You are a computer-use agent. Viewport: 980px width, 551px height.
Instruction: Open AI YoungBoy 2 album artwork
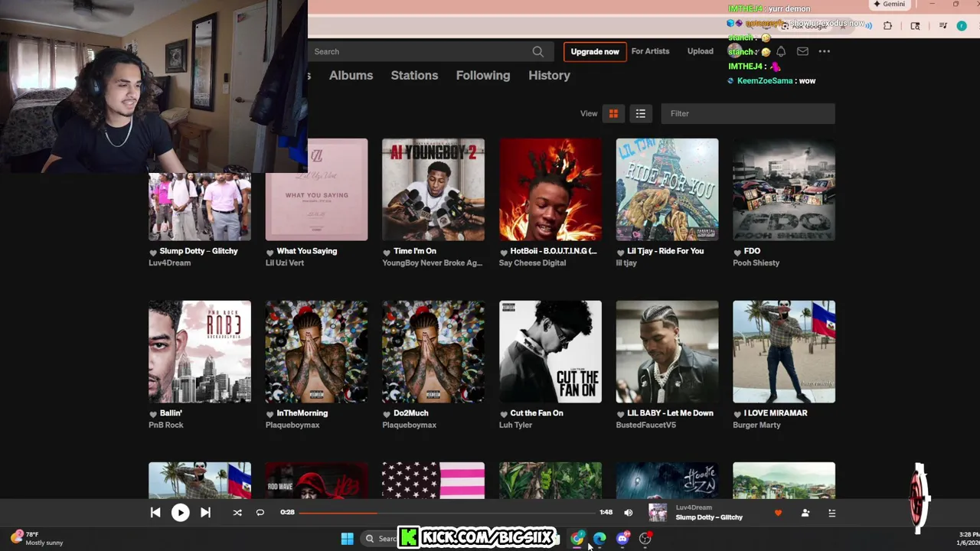433,190
